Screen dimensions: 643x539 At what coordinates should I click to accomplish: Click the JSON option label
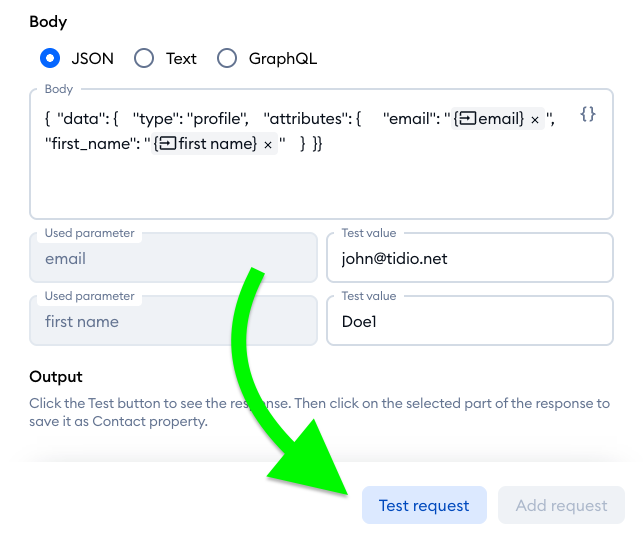92,58
